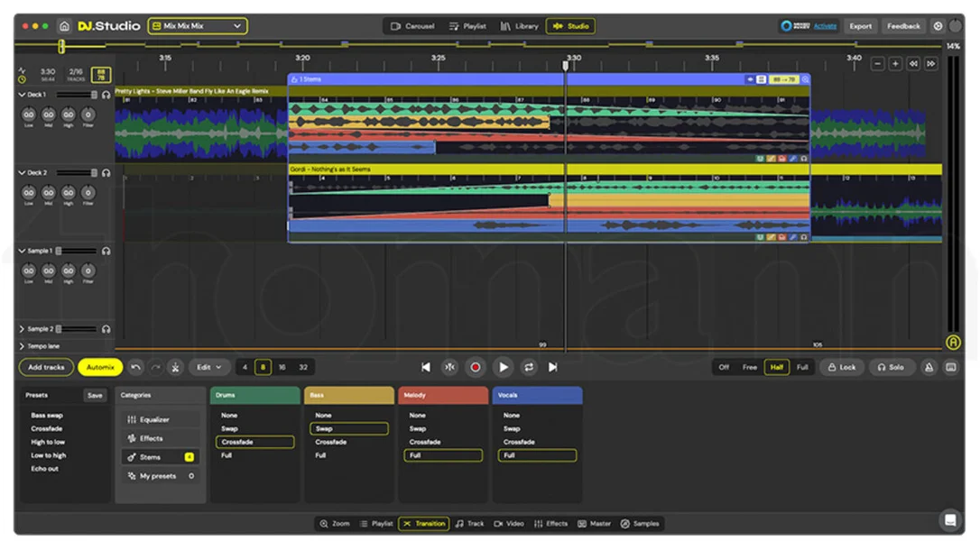The width and height of the screenshot is (980, 550).
Task: Switch to the Library view tab
Action: pyautogui.click(x=520, y=26)
